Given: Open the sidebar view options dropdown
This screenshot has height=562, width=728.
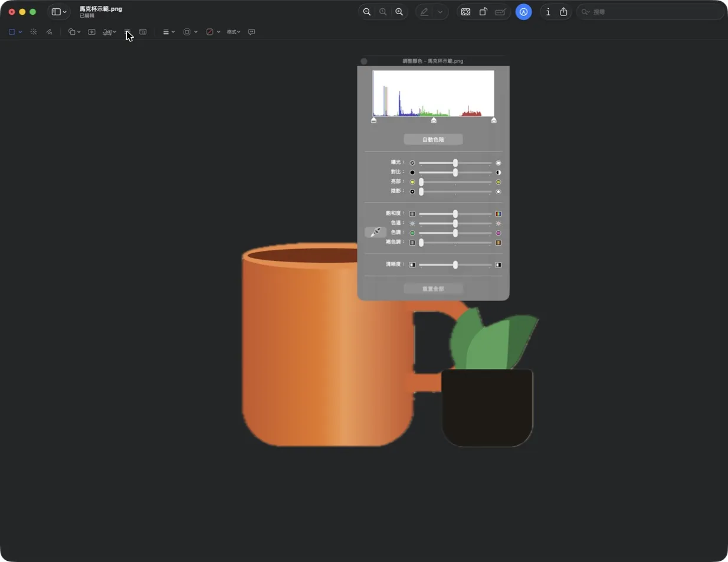Looking at the screenshot, I should (58, 12).
